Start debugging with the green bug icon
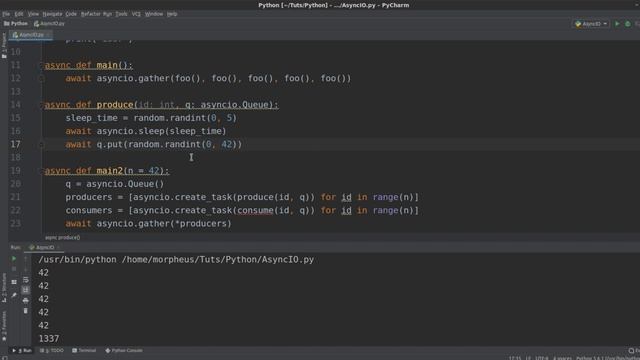640x360 pixels. [x=628, y=24]
